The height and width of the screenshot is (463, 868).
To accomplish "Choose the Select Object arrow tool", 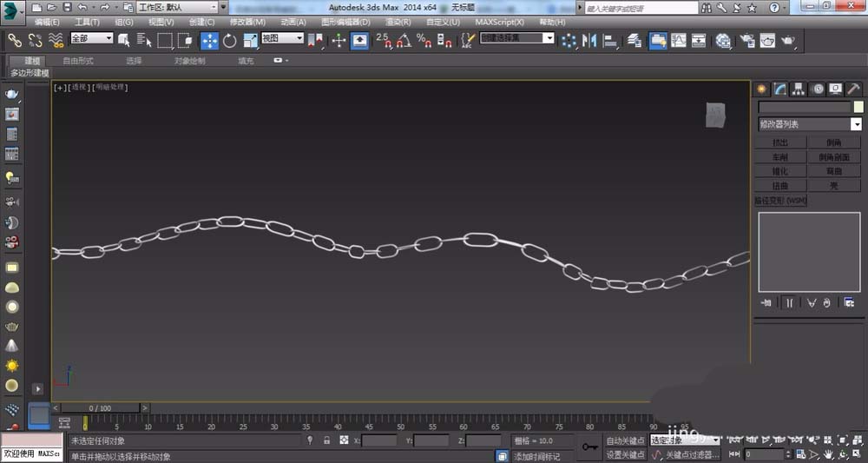I will (124, 41).
